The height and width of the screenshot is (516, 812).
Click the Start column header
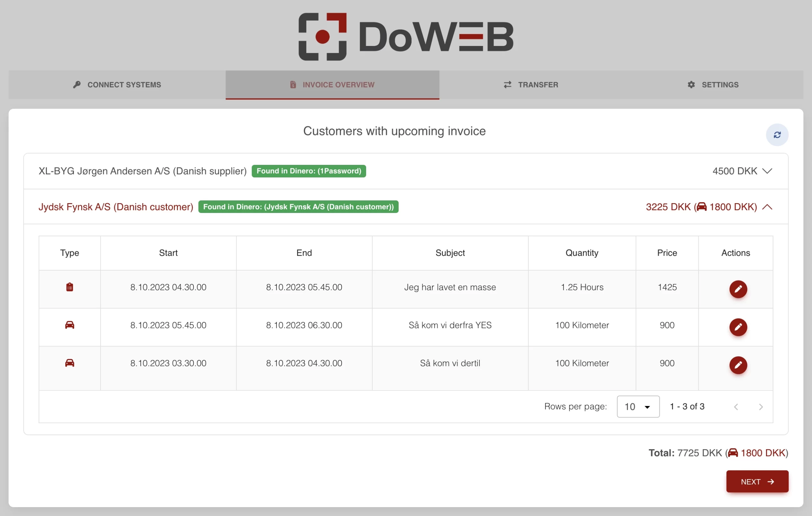click(168, 253)
